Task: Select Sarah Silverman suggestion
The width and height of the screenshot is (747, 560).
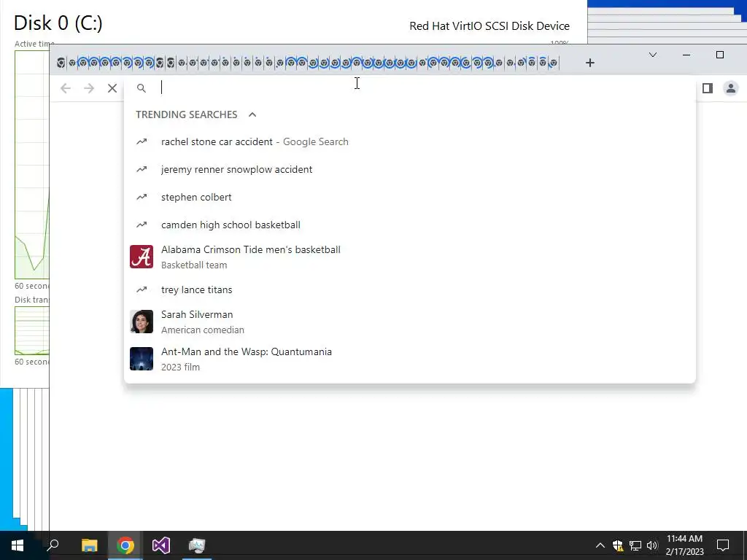Action: [410, 322]
